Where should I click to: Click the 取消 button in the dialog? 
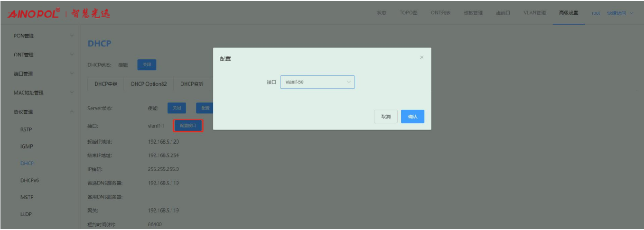(386, 117)
